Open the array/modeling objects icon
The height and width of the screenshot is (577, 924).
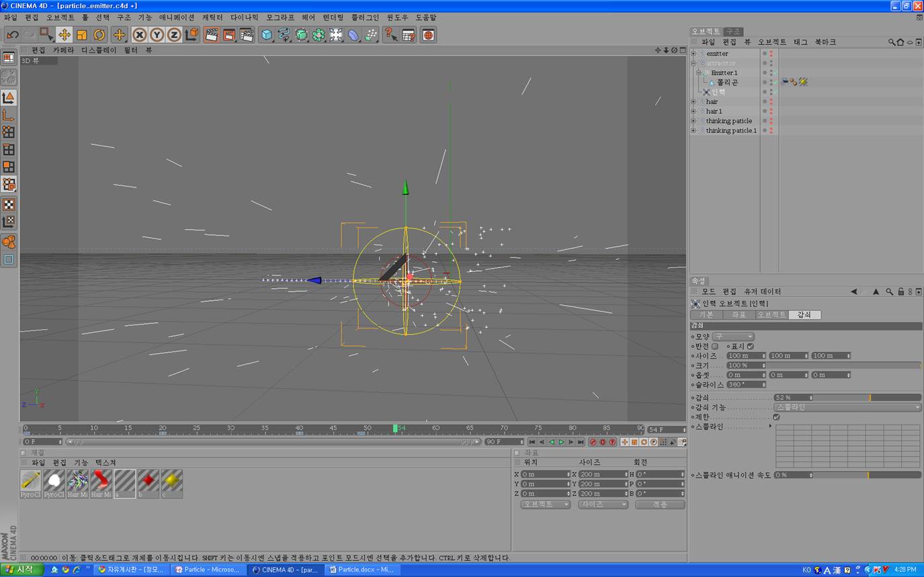click(x=319, y=34)
